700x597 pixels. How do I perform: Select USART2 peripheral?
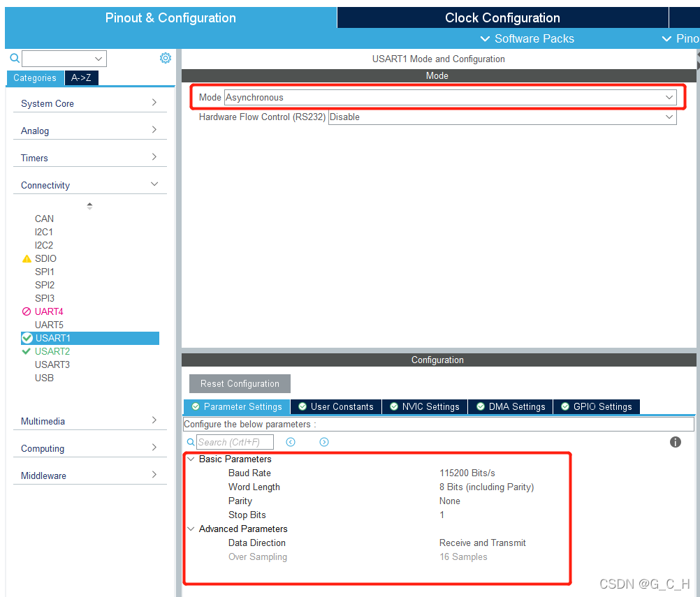click(52, 352)
